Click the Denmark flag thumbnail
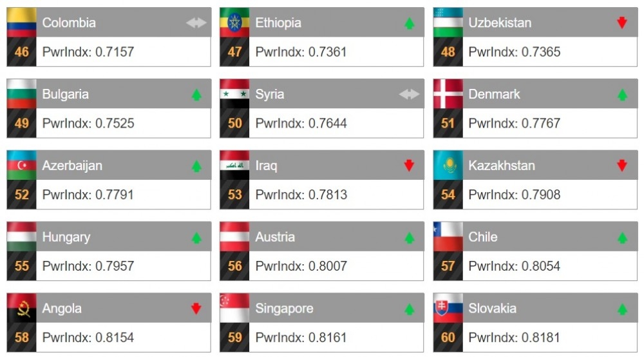 tap(448, 93)
